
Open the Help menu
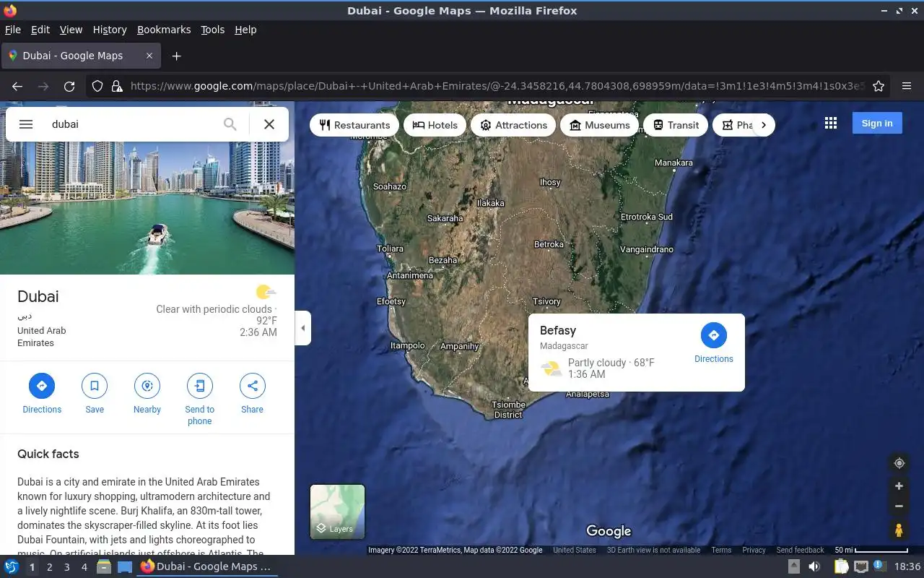click(245, 30)
